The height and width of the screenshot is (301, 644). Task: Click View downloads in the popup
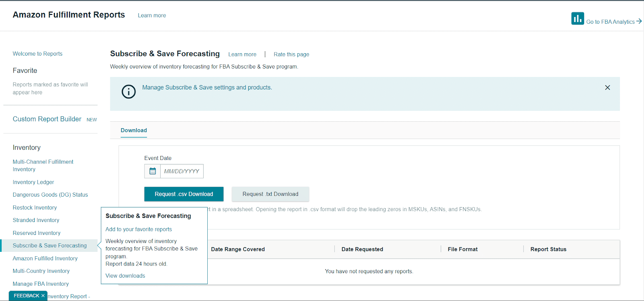(x=125, y=276)
